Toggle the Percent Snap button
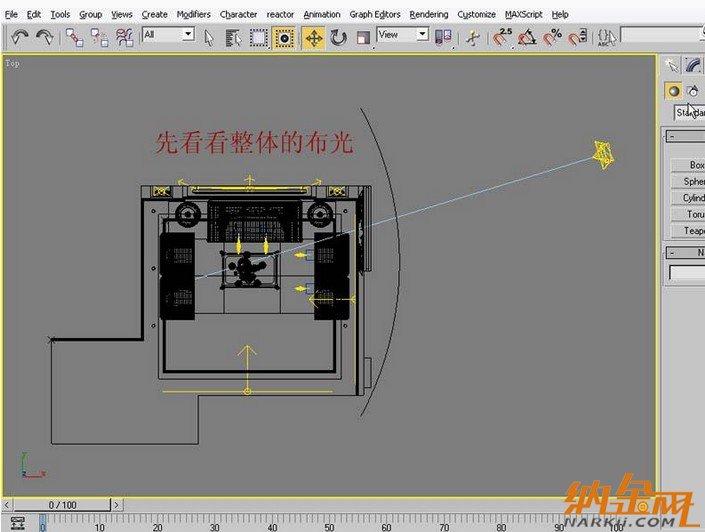 [553, 37]
